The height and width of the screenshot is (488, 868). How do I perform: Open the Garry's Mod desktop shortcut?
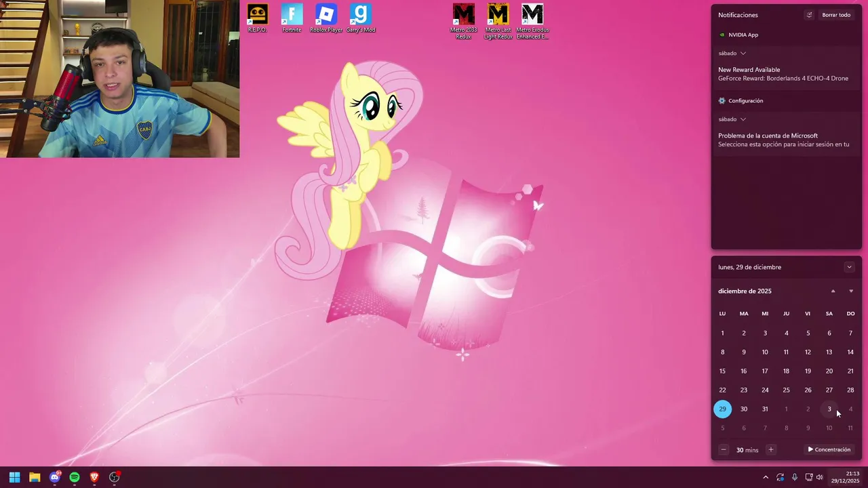pyautogui.click(x=361, y=18)
